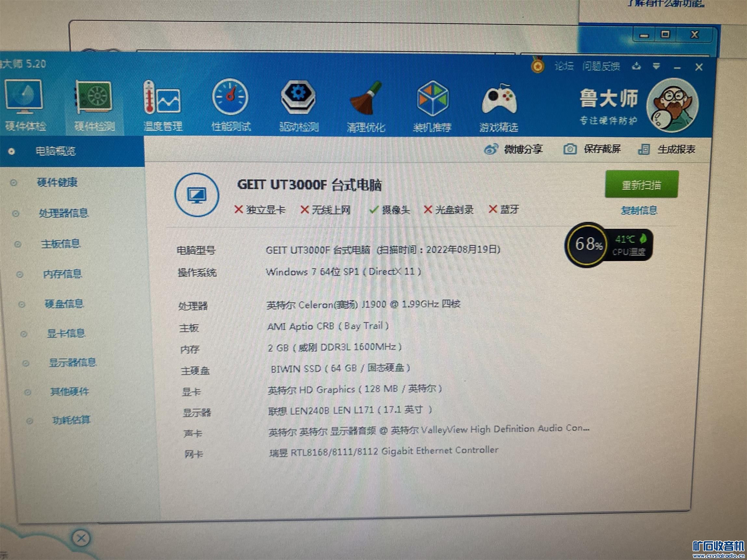Click the RTL8168 Ethernet Controller value
747x560 pixels.
384,451
